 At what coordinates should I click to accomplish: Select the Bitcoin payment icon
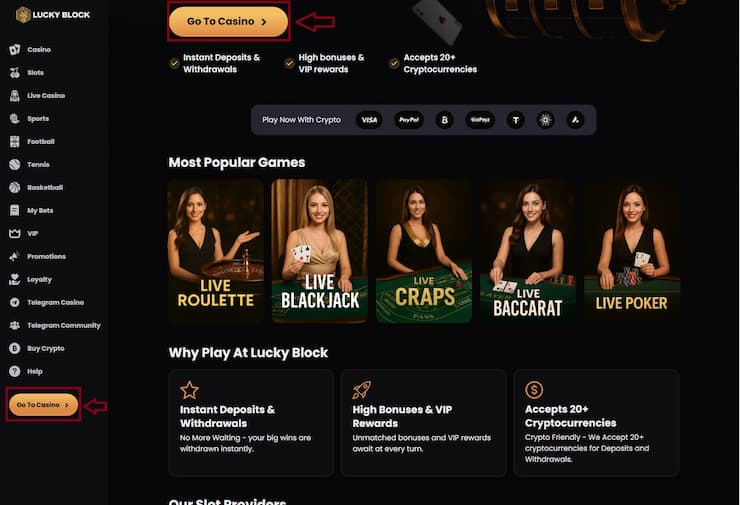[x=444, y=120]
